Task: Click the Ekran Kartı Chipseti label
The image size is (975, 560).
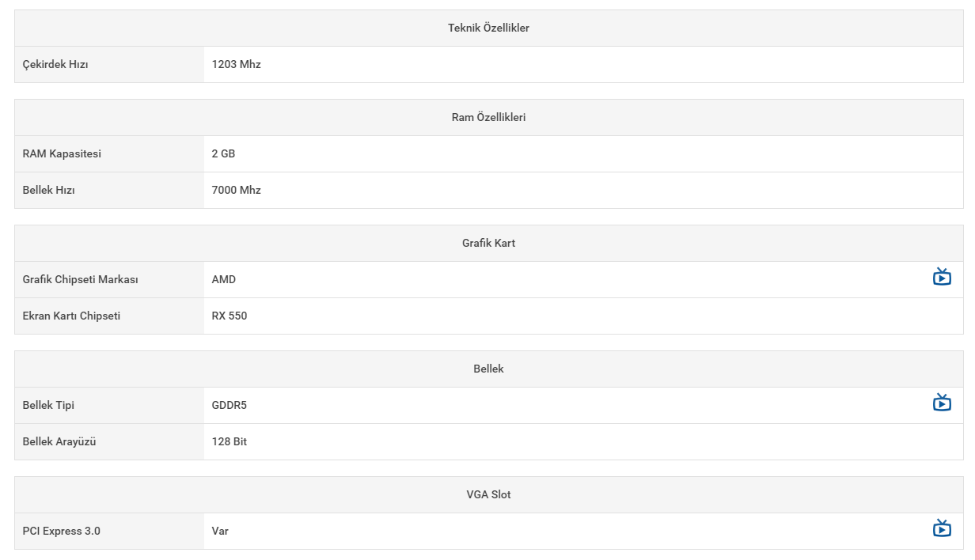Action: pos(72,316)
